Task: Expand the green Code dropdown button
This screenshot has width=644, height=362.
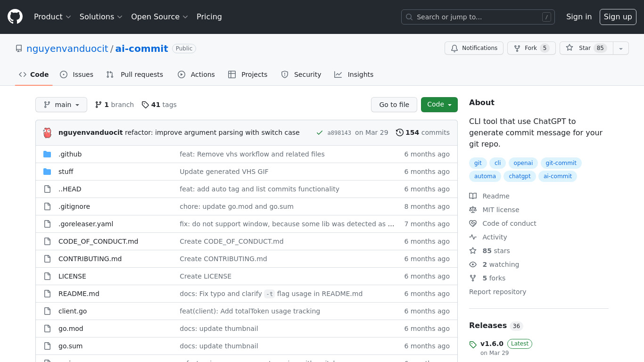Action: 439,105
